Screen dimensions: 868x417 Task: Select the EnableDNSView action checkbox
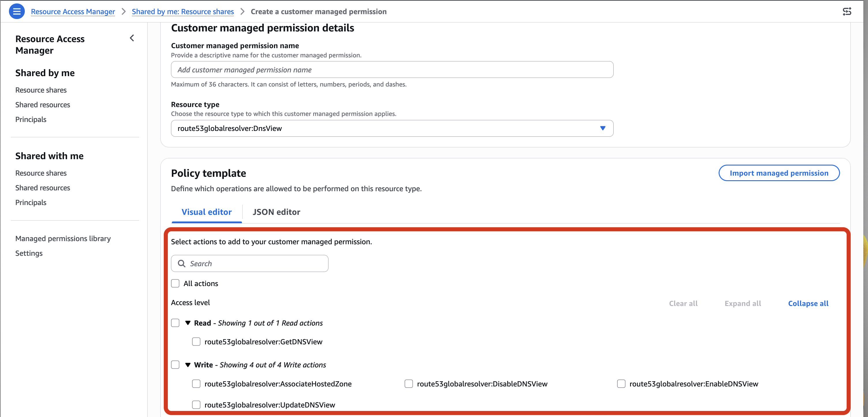[621, 384]
